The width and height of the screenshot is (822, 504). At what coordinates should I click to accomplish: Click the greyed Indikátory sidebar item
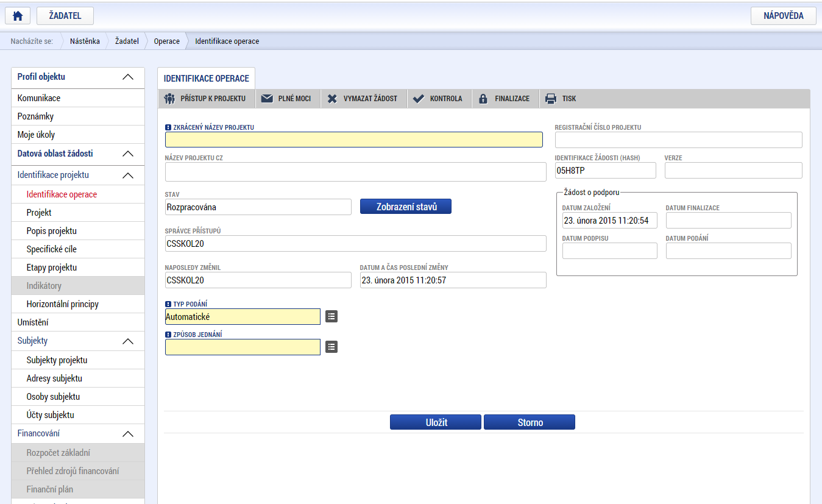(x=78, y=286)
